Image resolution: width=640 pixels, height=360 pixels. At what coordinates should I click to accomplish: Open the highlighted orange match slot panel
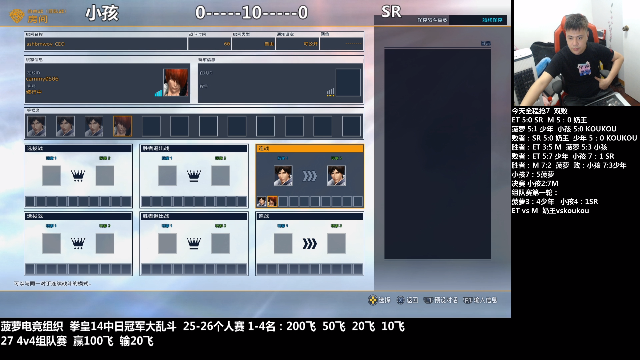pyautogui.click(x=309, y=176)
